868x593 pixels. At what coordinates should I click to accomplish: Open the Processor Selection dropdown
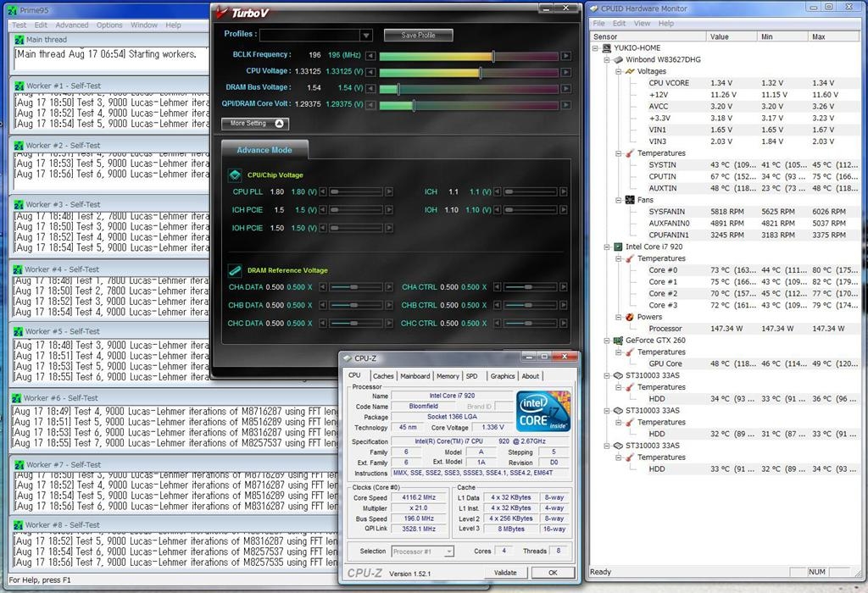coord(448,551)
